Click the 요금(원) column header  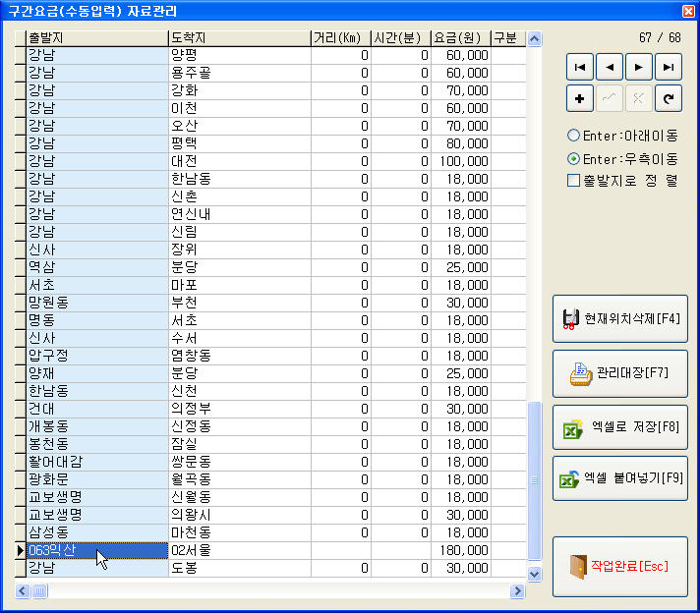[x=461, y=38]
